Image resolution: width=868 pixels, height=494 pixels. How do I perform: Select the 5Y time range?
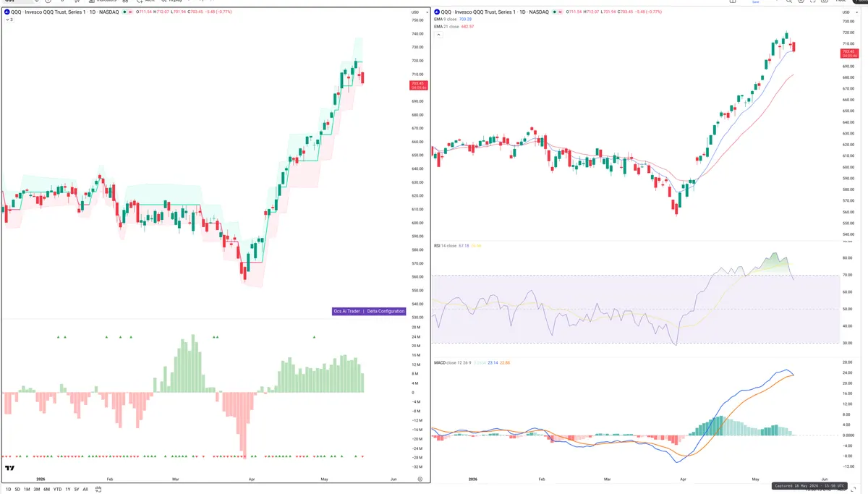click(77, 490)
